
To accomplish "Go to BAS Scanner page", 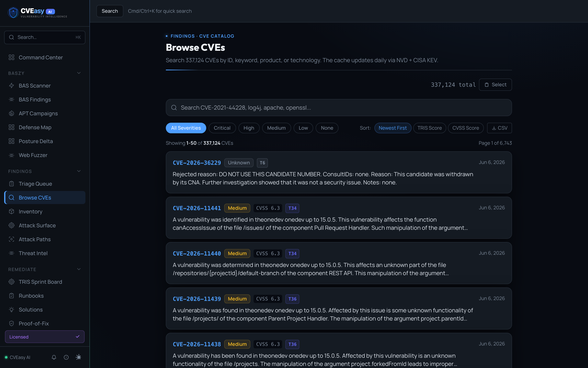I will (45, 86).
